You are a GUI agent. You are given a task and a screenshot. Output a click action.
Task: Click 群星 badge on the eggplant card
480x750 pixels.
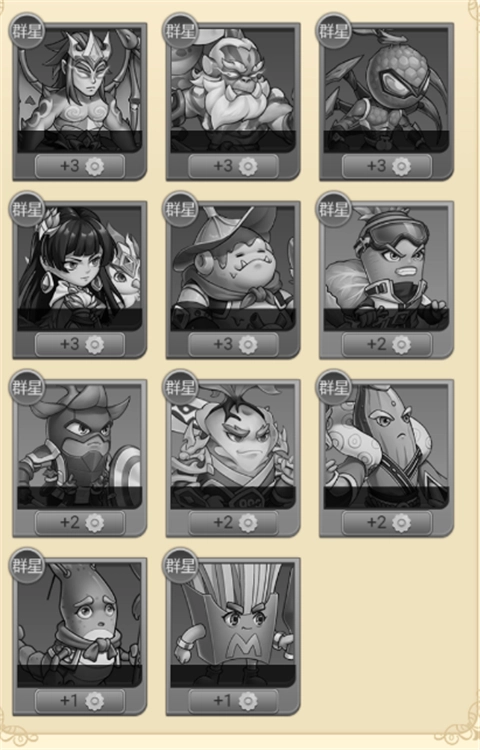tap(334, 387)
